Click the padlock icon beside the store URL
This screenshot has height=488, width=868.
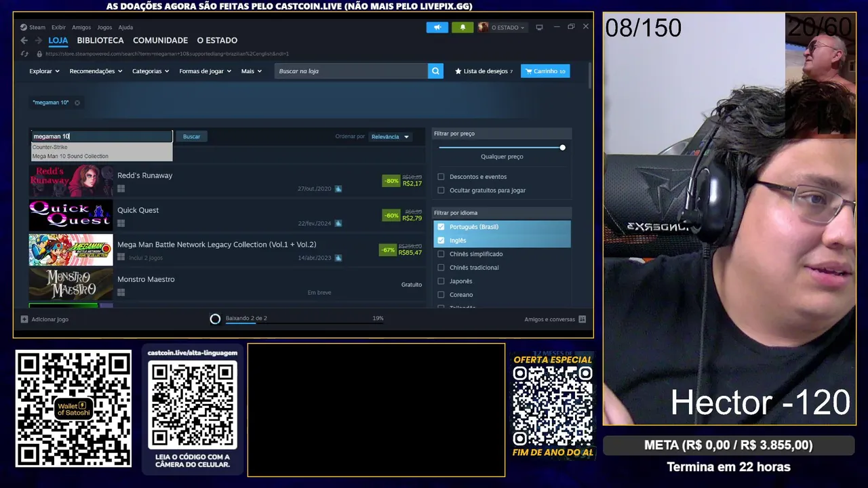click(x=39, y=54)
